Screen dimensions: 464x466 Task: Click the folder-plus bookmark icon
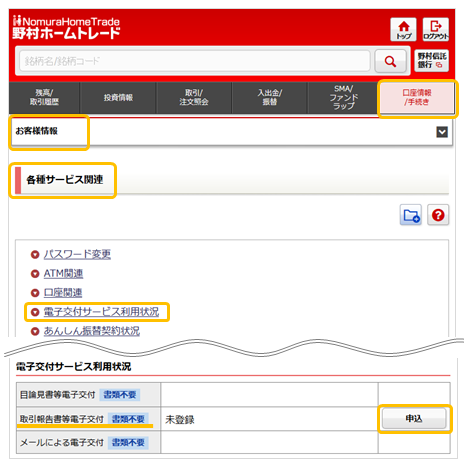[x=411, y=215]
